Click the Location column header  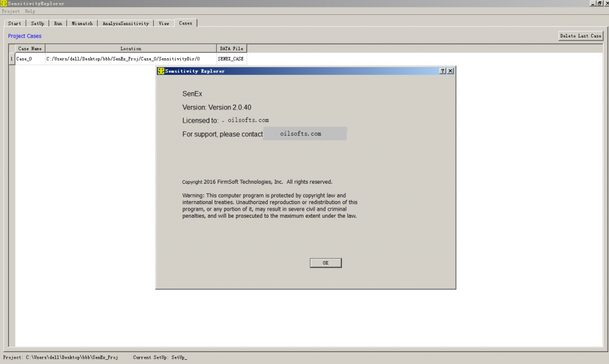[x=131, y=49]
